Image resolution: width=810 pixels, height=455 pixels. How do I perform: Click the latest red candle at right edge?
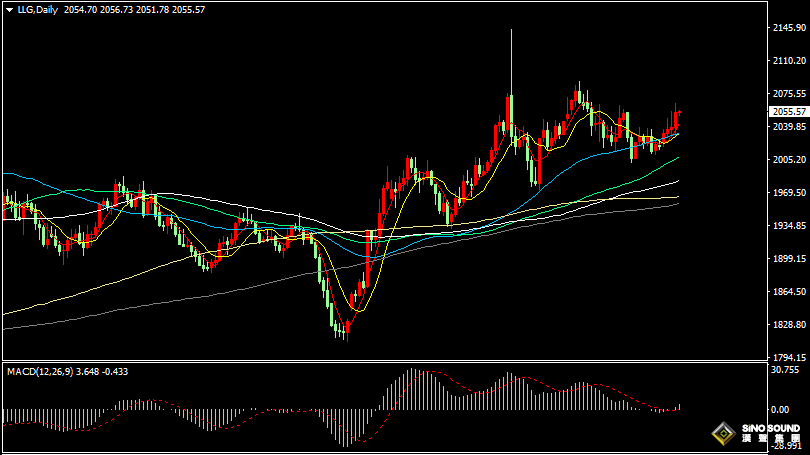(x=677, y=118)
